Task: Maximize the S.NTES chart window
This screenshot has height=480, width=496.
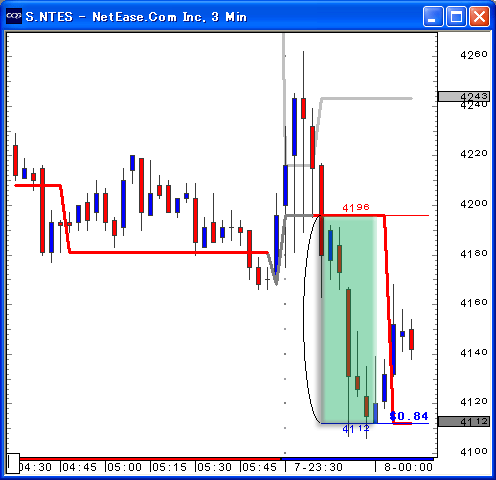Action: (456, 16)
